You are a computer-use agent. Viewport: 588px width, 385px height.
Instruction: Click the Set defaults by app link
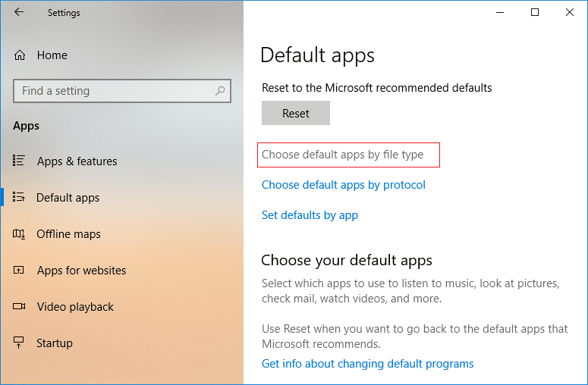[310, 215]
